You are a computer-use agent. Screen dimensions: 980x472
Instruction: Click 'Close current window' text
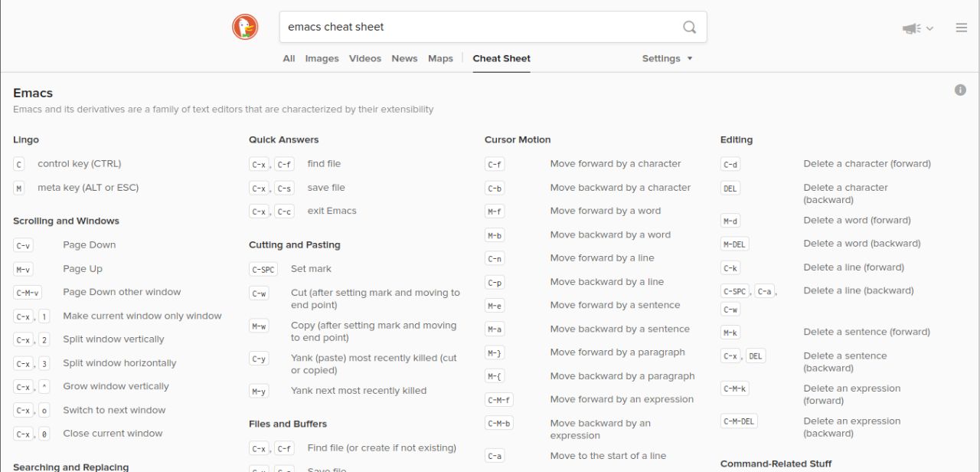coord(113,433)
